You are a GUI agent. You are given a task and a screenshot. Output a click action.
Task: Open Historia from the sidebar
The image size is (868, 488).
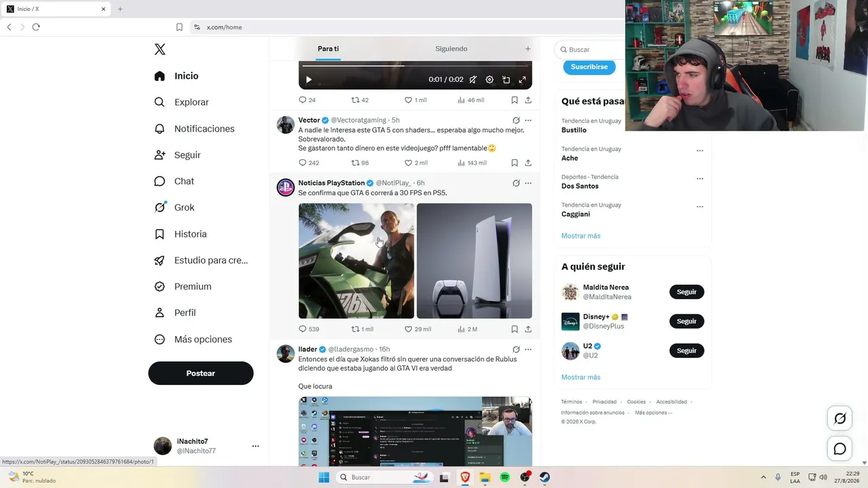pos(180,234)
